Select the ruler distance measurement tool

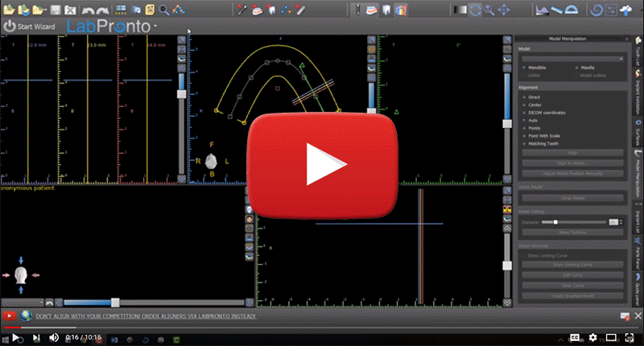coord(556,10)
